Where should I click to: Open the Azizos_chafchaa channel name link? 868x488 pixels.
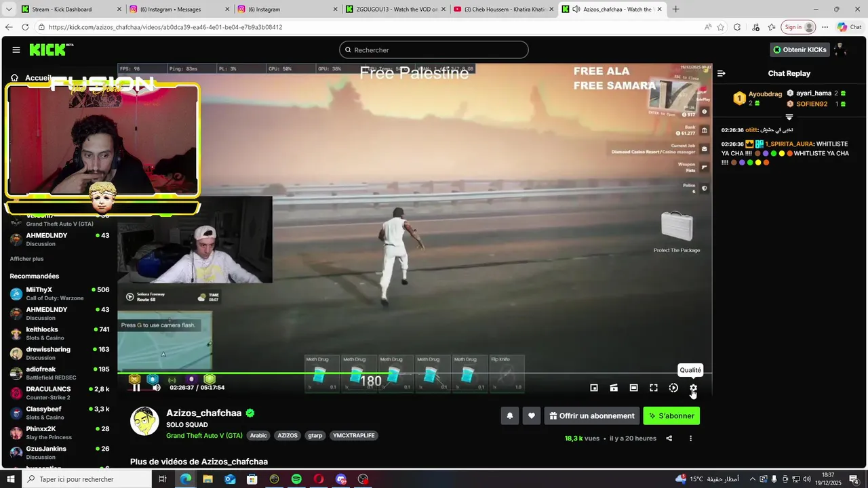(x=204, y=413)
